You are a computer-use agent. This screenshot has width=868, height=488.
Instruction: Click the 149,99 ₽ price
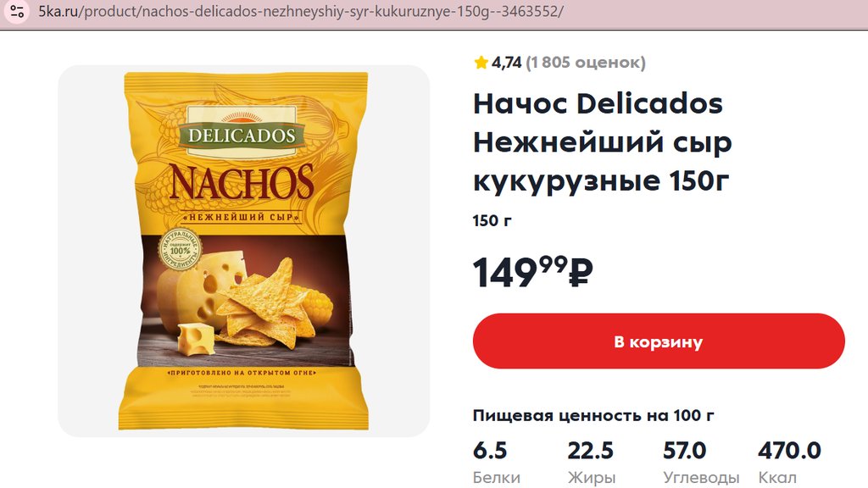(532, 272)
